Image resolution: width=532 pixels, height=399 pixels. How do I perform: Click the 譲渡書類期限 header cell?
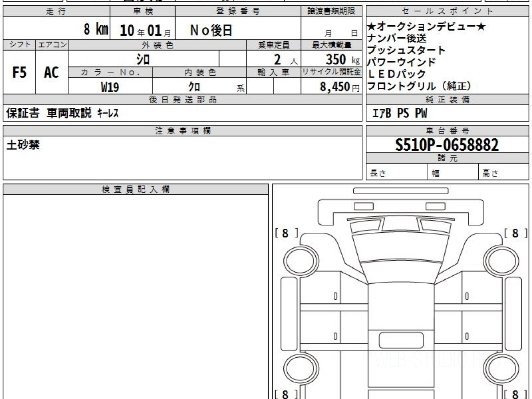[x=332, y=12]
